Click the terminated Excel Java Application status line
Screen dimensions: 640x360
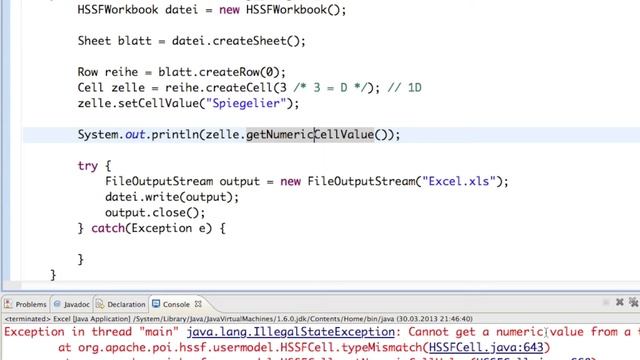point(238,319)
